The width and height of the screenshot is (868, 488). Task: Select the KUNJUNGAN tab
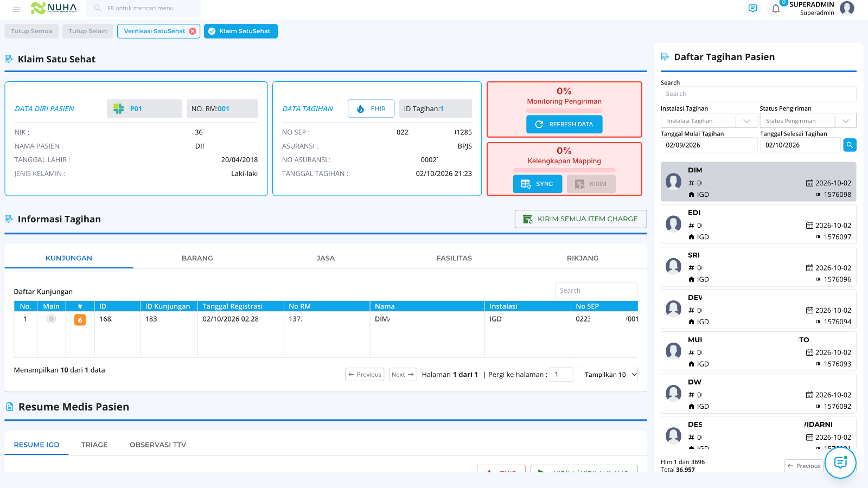69,258
